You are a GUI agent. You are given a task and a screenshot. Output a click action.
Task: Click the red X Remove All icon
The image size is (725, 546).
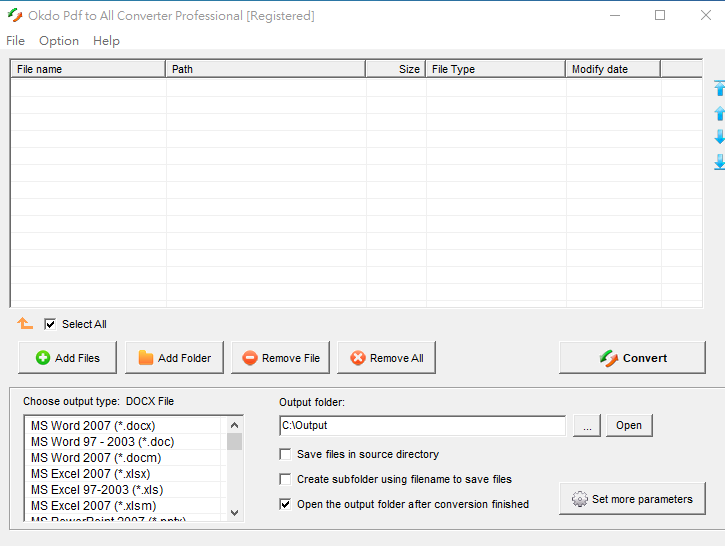[358, 358]
